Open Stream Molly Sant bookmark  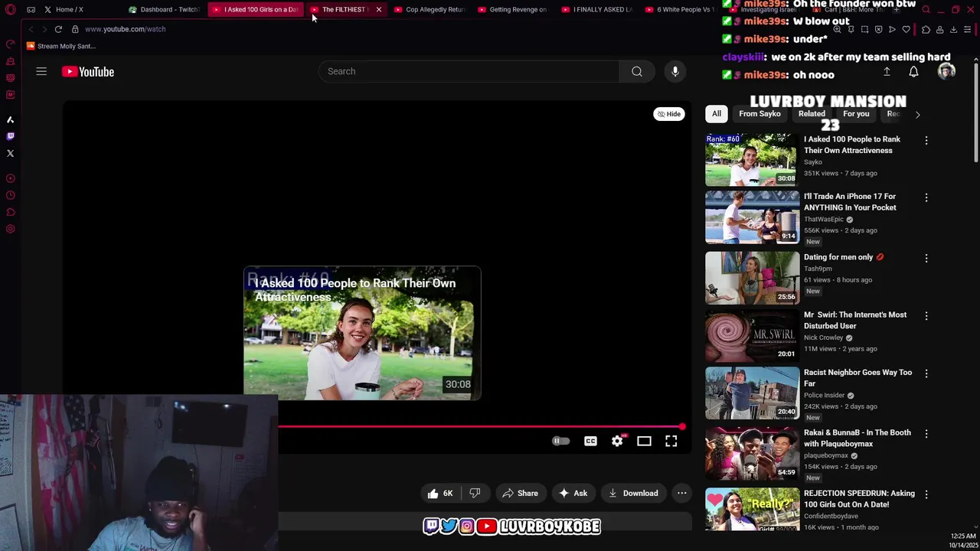click(x=61, y=46)
